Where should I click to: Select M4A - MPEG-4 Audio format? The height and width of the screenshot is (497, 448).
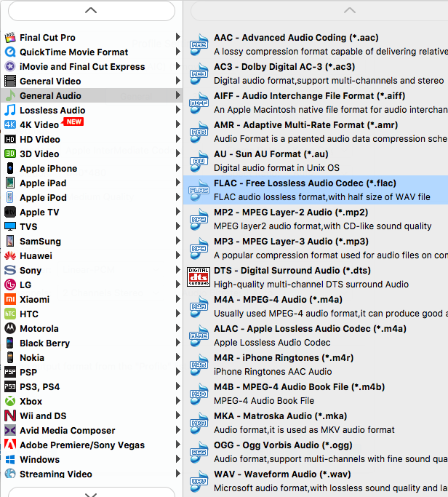point(316,306)
